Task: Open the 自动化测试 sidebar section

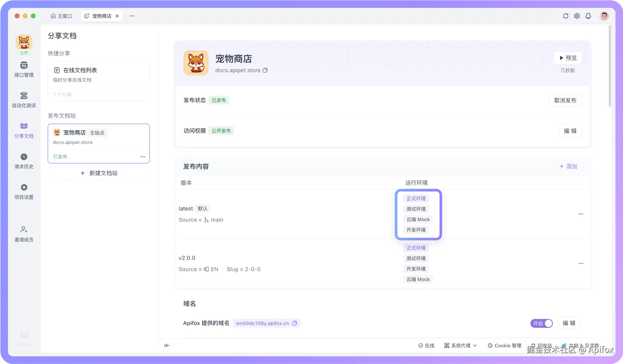Action: click(x=24, y=100)
